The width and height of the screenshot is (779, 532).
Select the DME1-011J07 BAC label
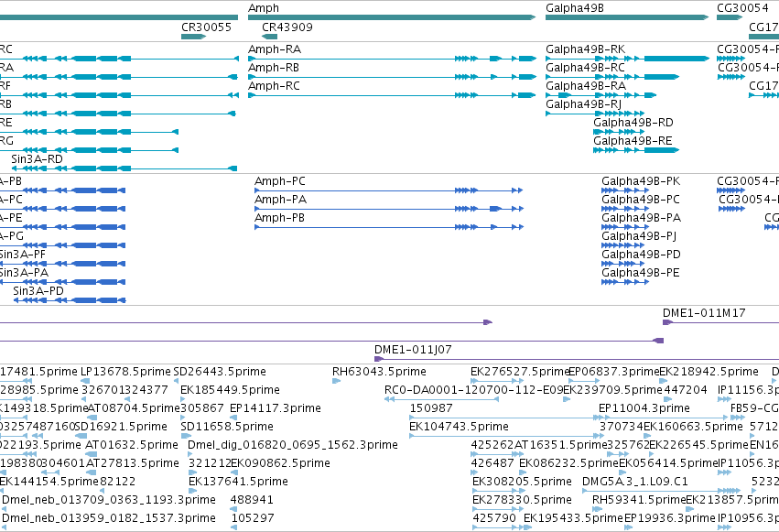(413, 350)
